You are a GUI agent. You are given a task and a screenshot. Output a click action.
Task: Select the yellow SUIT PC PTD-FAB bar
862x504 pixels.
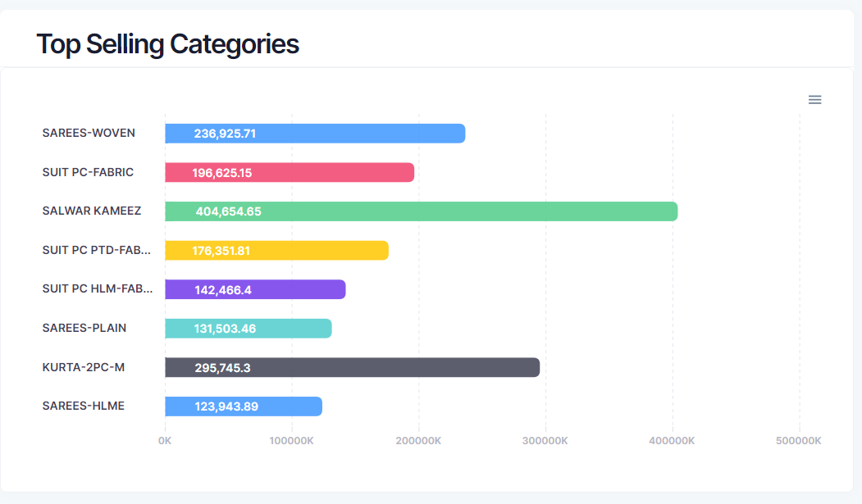pos(276,251)
